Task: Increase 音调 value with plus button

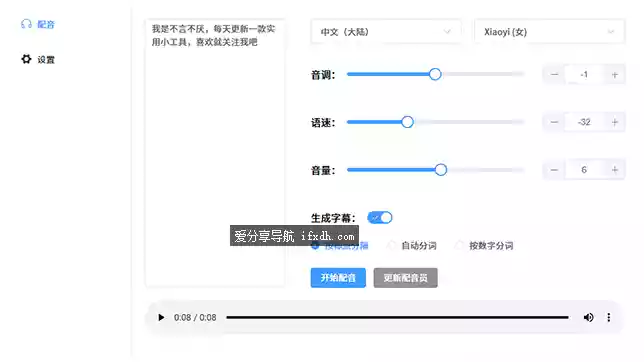Action: 614,74
